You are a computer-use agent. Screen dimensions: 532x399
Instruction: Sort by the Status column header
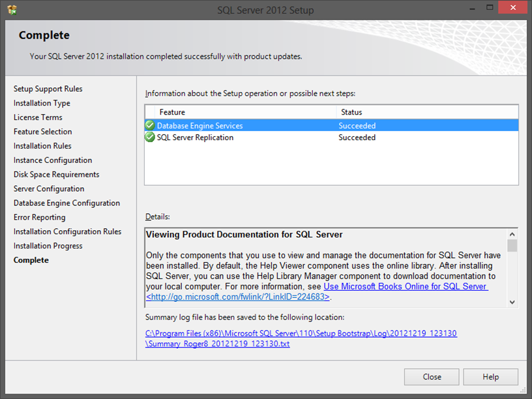coord(427,112)
